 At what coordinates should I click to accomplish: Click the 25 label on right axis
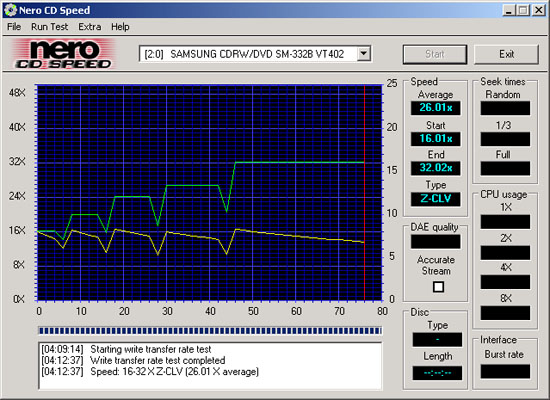pos(392,83)
